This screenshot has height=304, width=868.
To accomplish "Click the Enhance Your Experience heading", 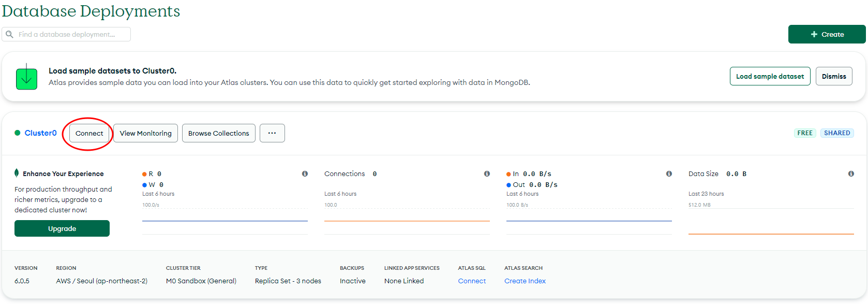I will [63, 173].
